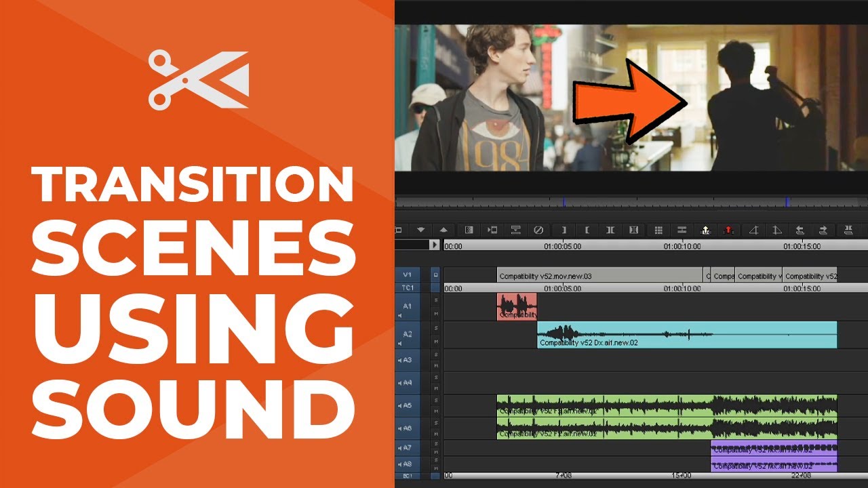The height and width of the screenshot is (488, 868).
Task: Click the arrow-into-frame toolbar icon
Action: (492, 230)
